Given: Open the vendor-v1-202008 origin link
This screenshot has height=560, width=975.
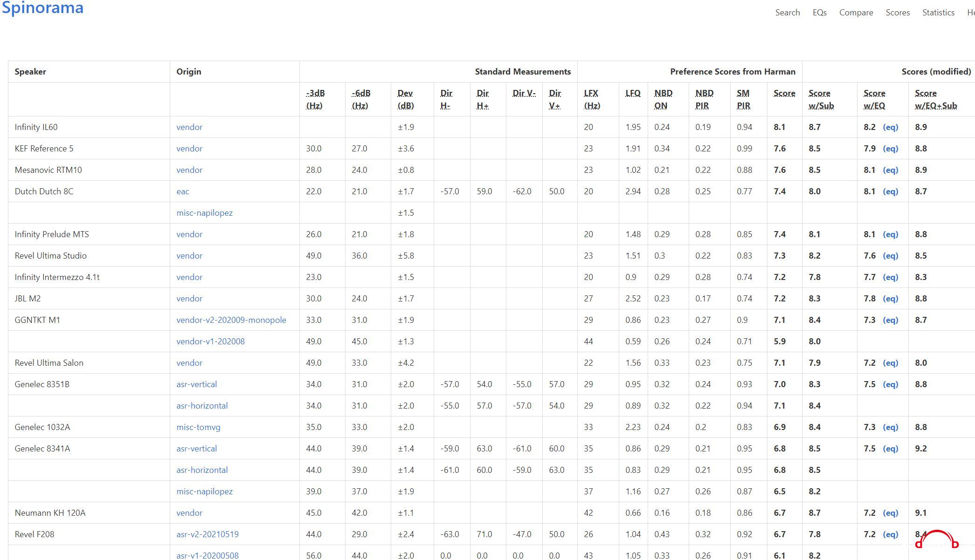Looking at the screenshot, I should (x=210, y=341).
